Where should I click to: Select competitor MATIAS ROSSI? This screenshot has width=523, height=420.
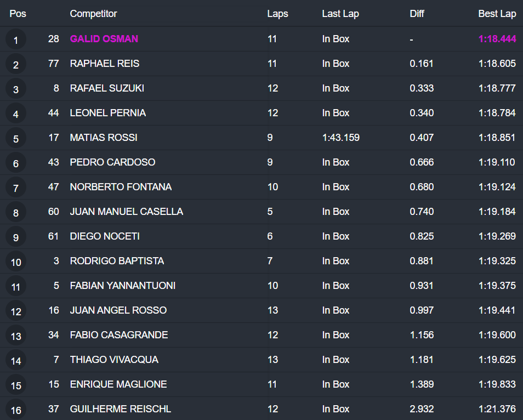(x=103, y=138)
